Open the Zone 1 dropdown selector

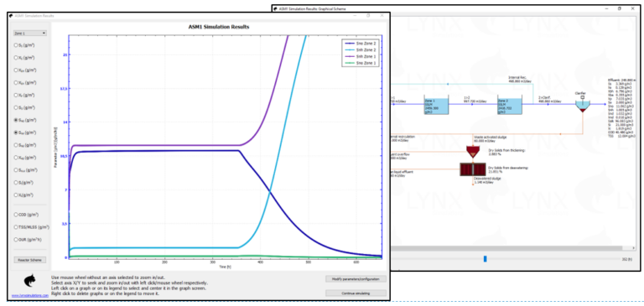(30, 33)
